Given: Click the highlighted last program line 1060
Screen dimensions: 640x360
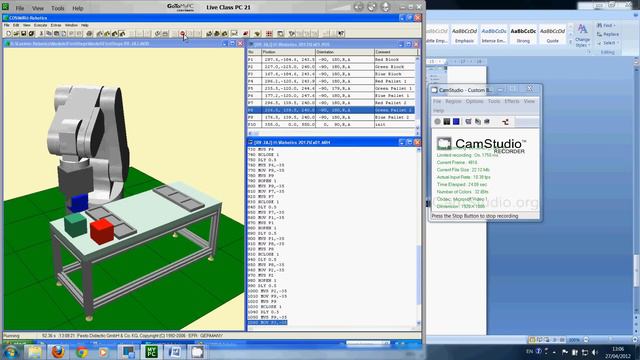Looking at the screenshot, I should tap(267, 322).
